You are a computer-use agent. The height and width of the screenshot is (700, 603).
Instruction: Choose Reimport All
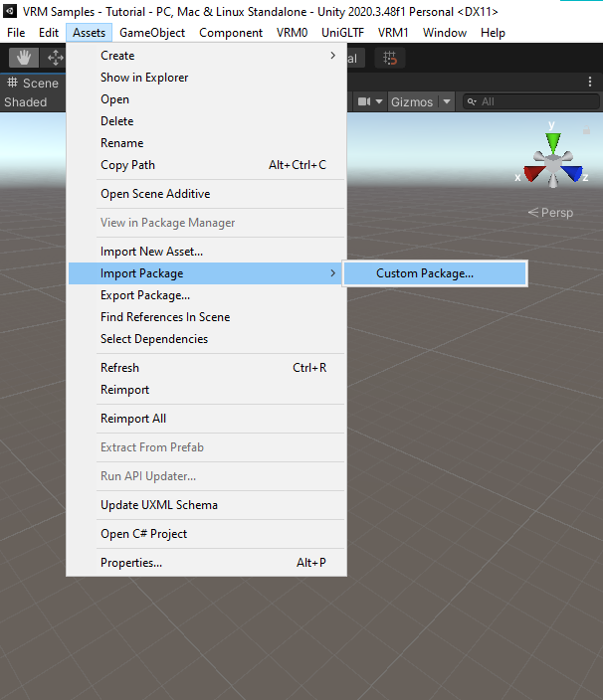click(206, 419)
